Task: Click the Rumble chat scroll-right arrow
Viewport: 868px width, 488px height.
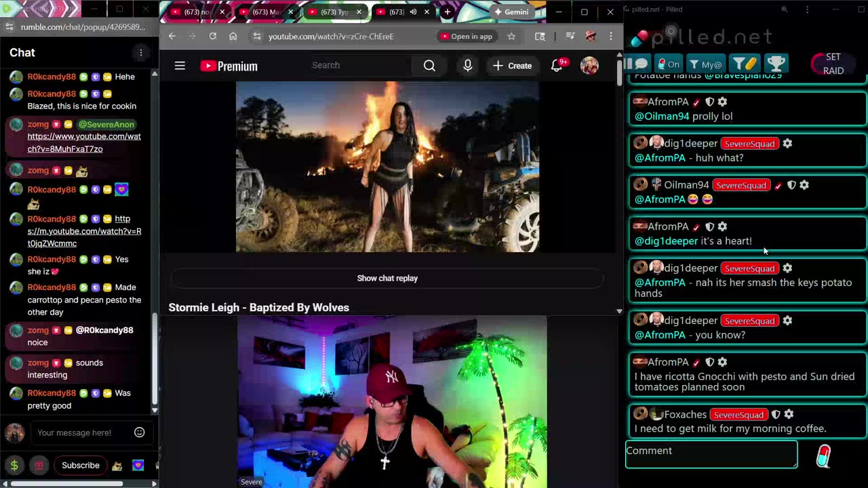Action: click(154, 484)
